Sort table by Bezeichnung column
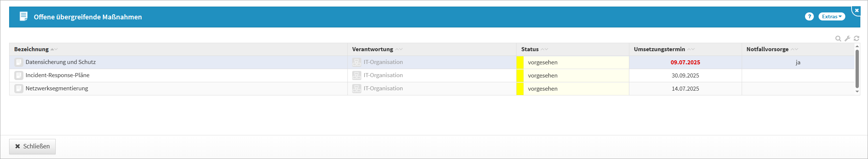Image resolution: width=868 pixels, height=159 pixels. (x=31, y=49)
